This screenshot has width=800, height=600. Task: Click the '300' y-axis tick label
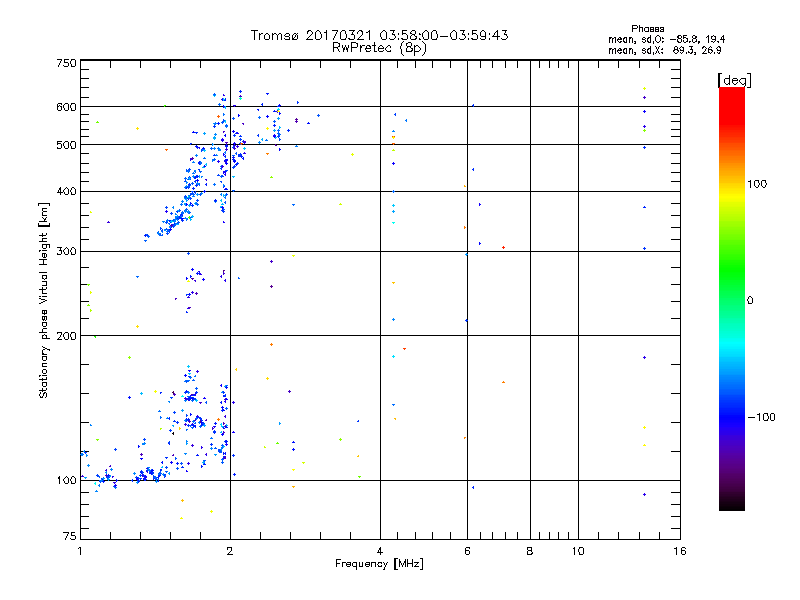point(66,252)
